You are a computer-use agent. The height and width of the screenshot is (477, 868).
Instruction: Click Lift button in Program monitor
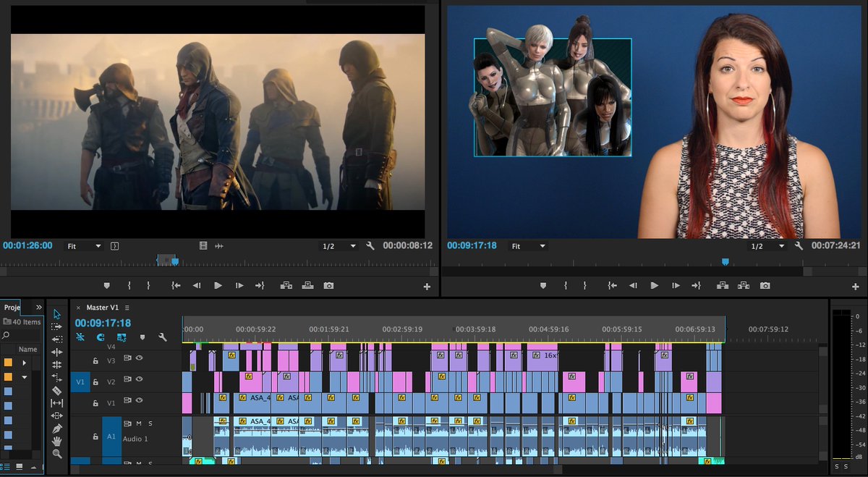point(723,286)
